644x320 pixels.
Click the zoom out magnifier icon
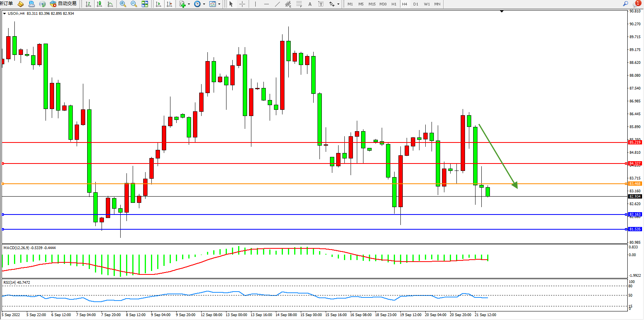(x=134, y=4)
